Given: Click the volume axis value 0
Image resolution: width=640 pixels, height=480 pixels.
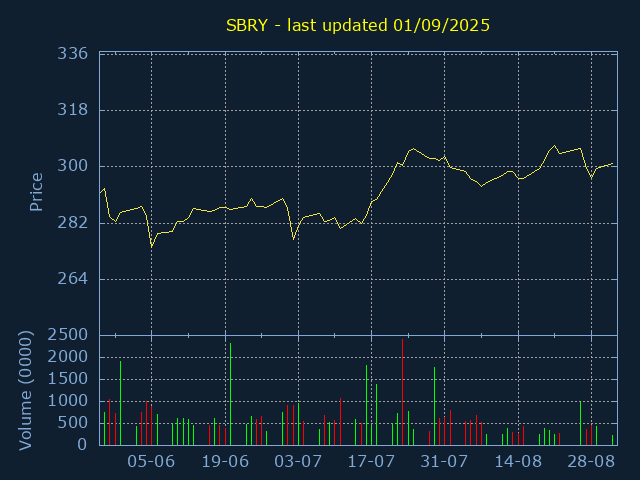Looking at the screenshot, I should click(x=82, y=444).
